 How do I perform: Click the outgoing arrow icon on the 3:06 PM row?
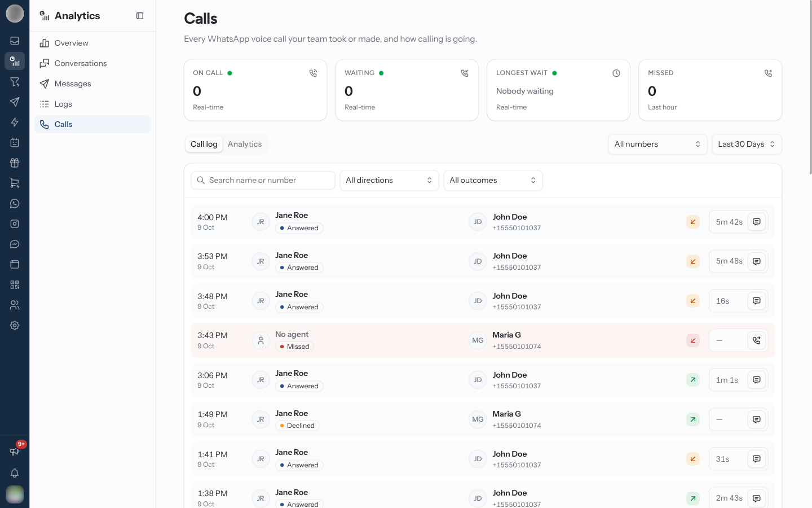coord(693,380)
